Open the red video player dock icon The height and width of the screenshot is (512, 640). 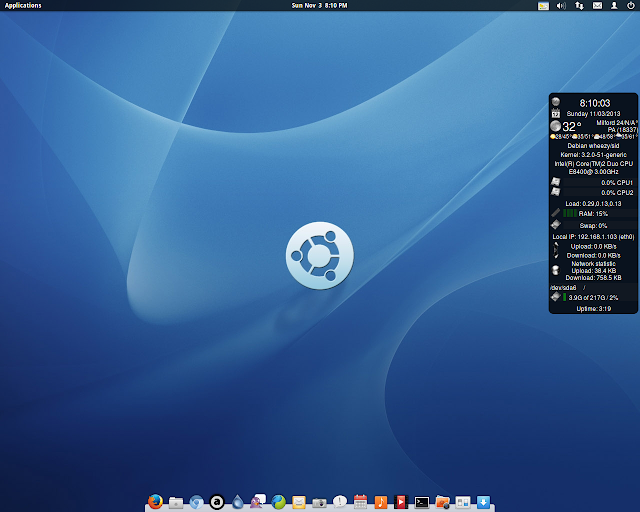(401, 501)
